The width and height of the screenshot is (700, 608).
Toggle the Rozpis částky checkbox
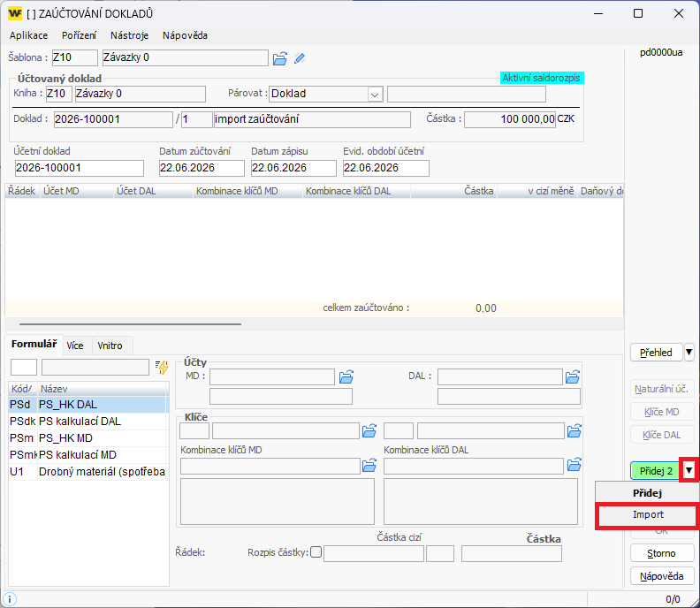point(316,552)
